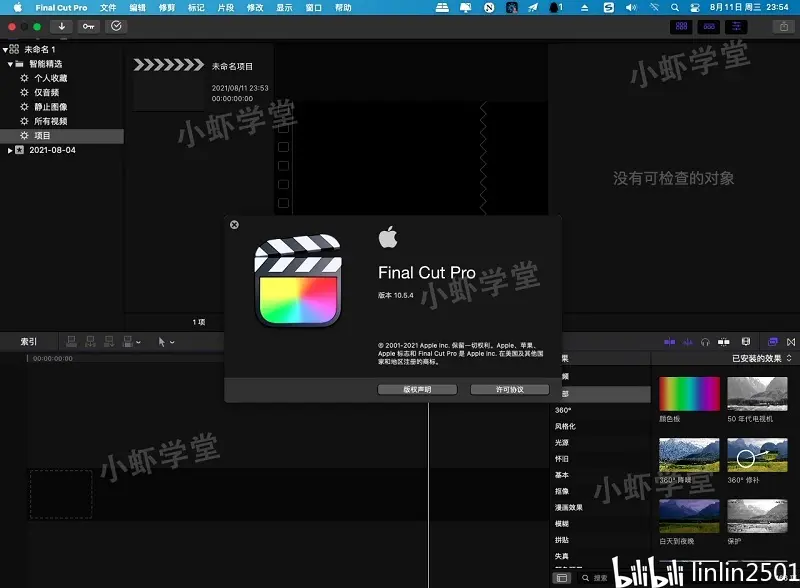
Task: Select the 拼贴 effects category
Action: pyautogui.click(x=561, y=540)
